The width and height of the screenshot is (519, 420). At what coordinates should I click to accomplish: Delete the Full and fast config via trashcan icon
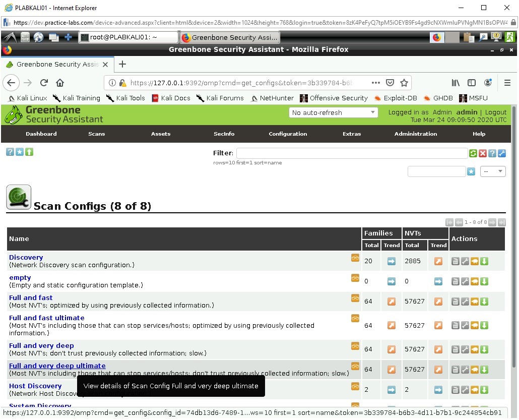coord(456,302)
